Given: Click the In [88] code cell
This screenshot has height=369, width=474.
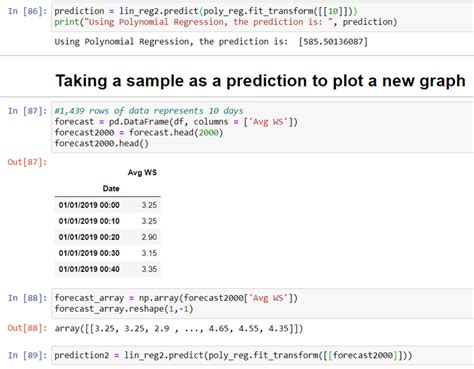Looking at the screenshot, I should pos(262,303).
